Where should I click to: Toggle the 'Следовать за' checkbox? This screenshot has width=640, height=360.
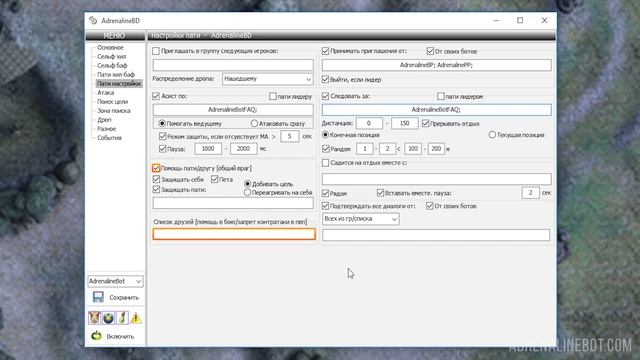pyautogui.click(x=325, y=96)
